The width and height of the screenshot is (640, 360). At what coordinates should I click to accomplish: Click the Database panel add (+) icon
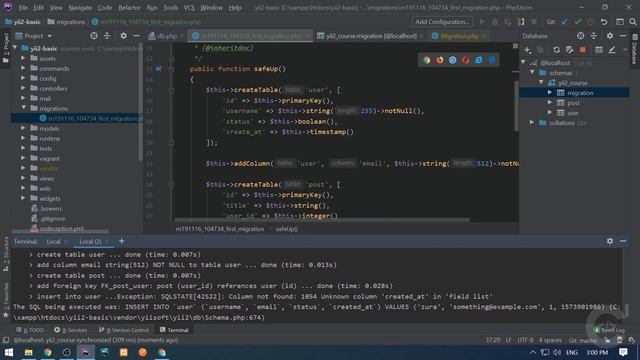pos(527,50)
